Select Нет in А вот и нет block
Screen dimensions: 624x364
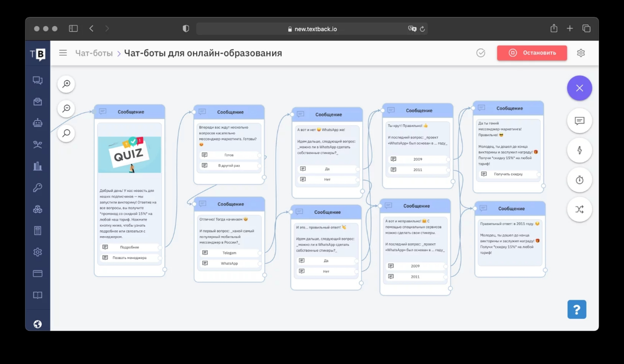click(327, 179)
